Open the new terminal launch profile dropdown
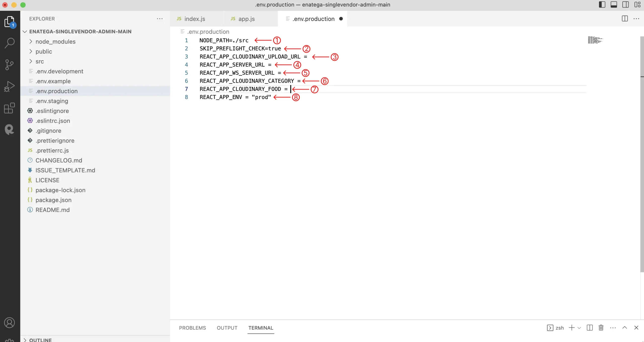Viewport: 644px width, 342px height. (x=579, y=328)
